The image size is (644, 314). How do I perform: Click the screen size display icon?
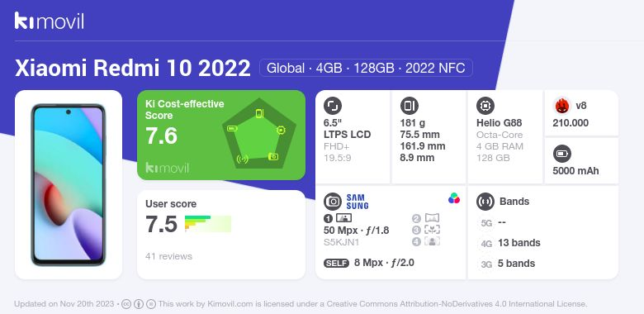pos(332,106)
